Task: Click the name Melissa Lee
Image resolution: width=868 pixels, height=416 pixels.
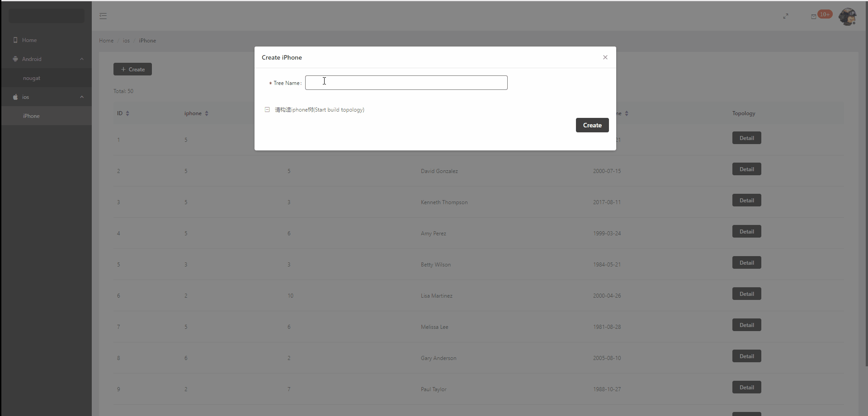Action: pyautogui.click(x=434, y=327)
